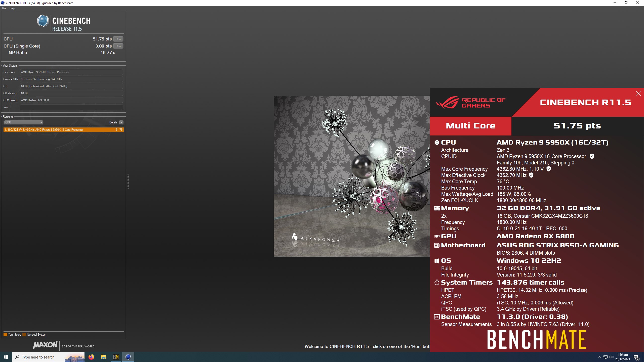
Task: Launch Firefox from the taskbar
Action: pyautogui.click(x=91, y=357)
